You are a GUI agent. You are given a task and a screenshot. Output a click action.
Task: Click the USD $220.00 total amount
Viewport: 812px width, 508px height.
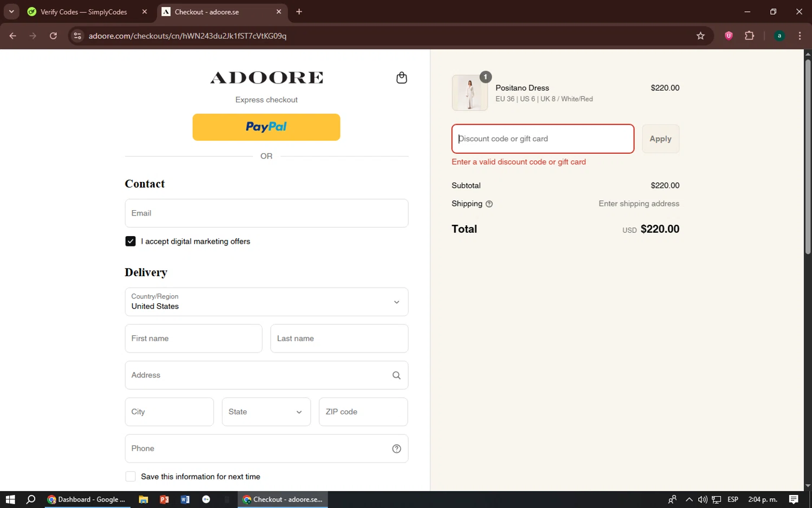651,229
